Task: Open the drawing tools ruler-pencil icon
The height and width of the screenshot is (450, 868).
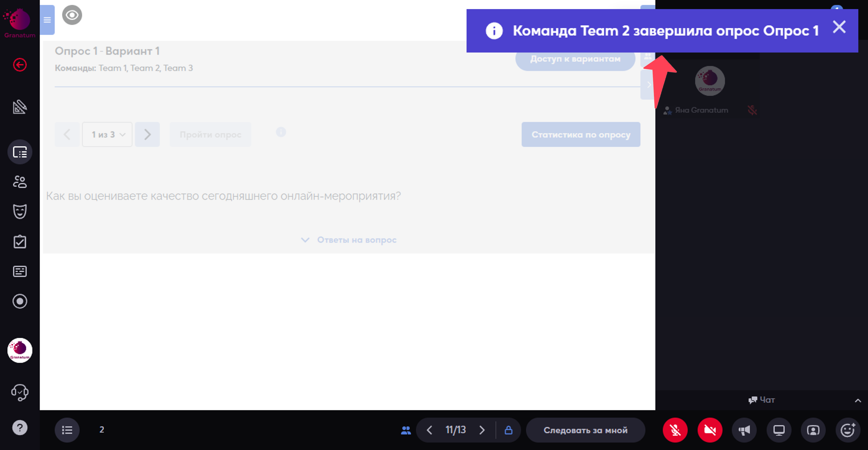Action: point(20,107)
